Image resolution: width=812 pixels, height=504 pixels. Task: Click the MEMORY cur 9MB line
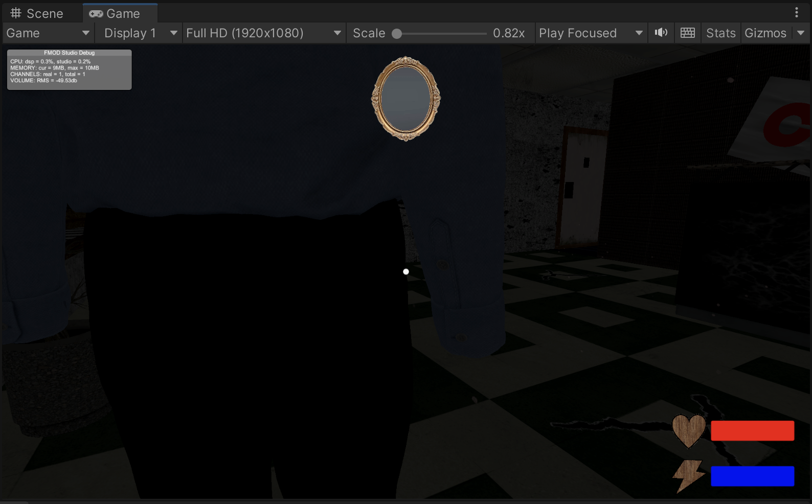tap(55, 68)
